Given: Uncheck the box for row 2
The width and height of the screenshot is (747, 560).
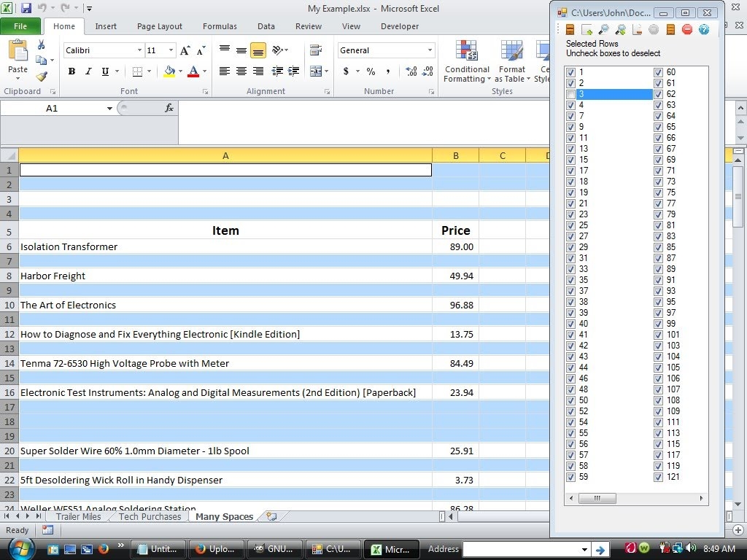Looking at the screenshot, I should tap(570, 83).
